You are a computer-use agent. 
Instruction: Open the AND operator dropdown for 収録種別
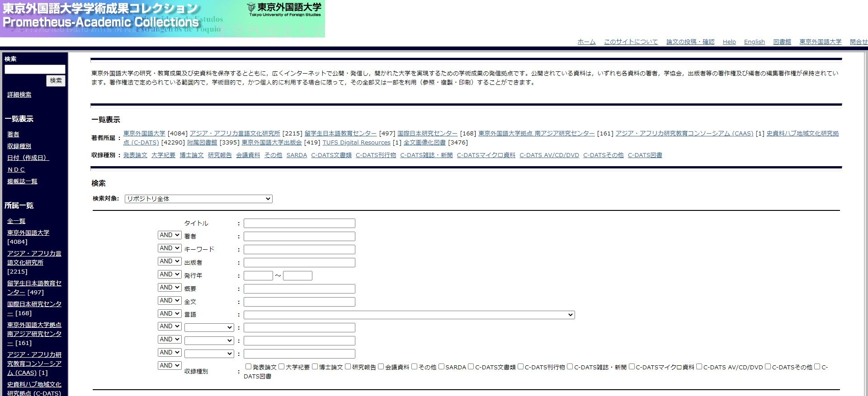click(x=170, y=366)
